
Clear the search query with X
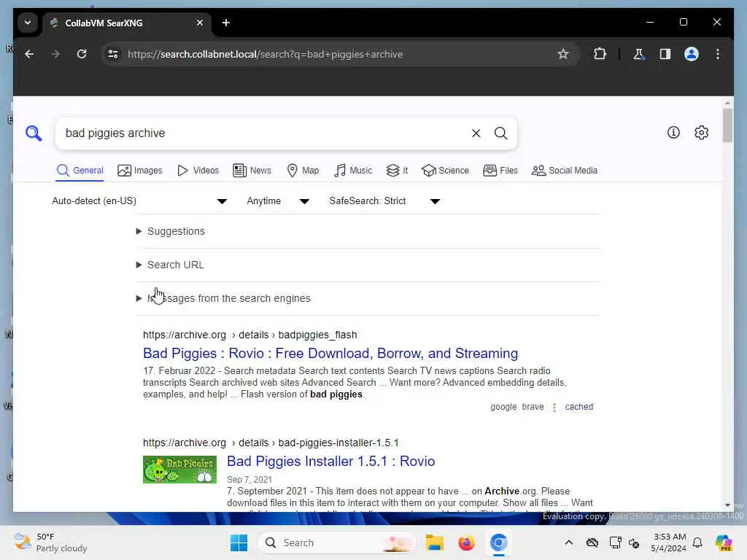476,133
